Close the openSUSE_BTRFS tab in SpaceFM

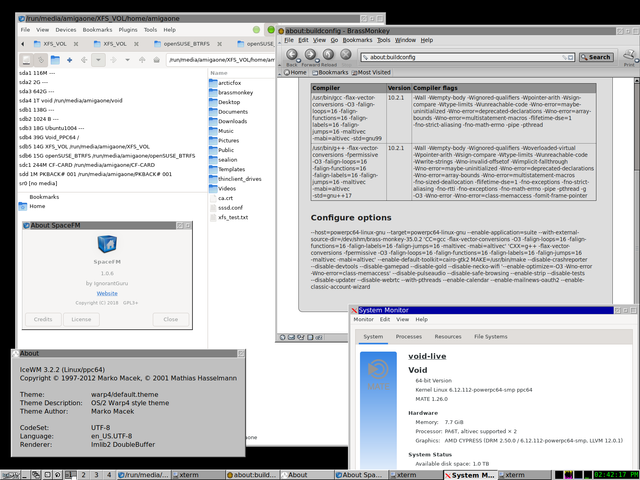[x=220, y=44]
